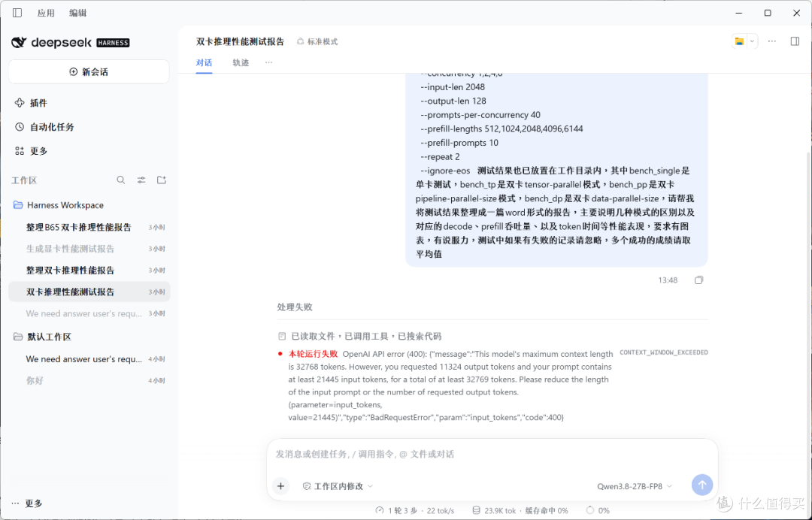The image size is (812, 520).
Task: Open conversation 整理双卡推理性能报告
Action: coord(89,270)
